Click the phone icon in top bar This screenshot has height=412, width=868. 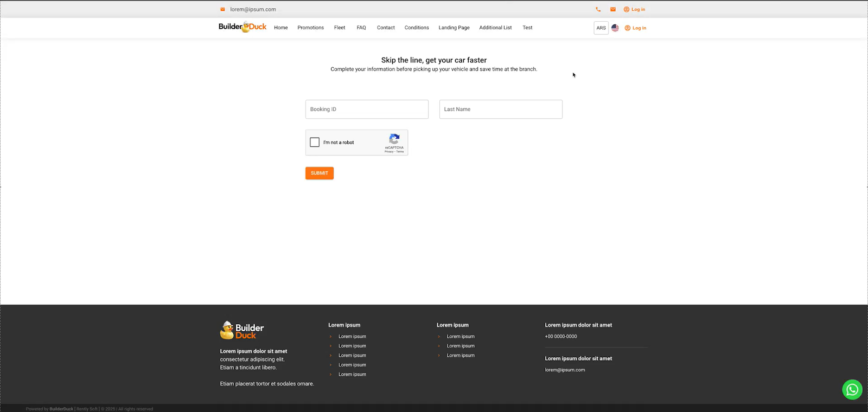tap(598, 9)
